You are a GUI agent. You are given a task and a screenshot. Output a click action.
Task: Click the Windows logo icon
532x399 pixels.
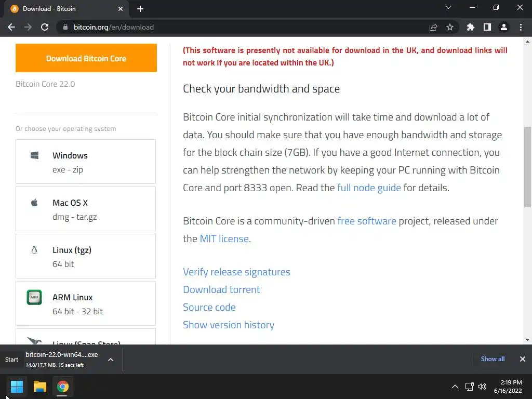tap(34, 155)
